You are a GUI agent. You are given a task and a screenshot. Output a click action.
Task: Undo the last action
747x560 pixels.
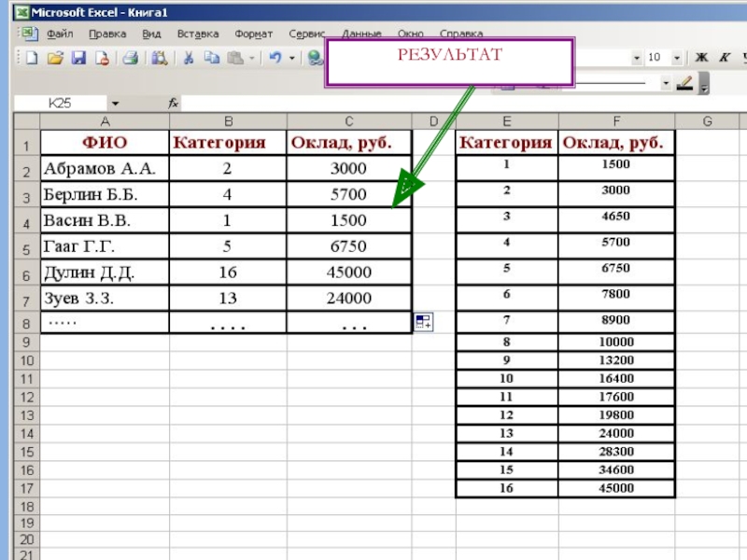[275, 58]
